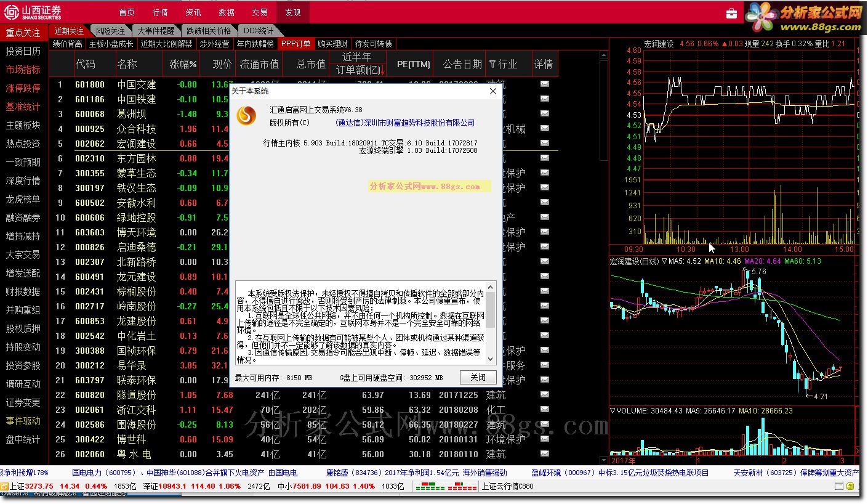868x504 pixels.
Task: Open the envelope icon in 东方园林 row
Action: [x=544, y=158]
